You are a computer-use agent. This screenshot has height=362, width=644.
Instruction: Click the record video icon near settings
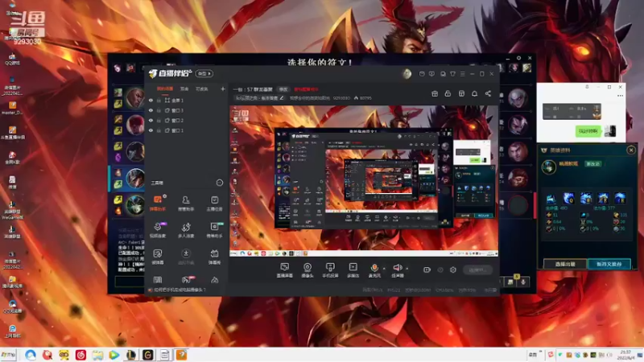point(427,269)
